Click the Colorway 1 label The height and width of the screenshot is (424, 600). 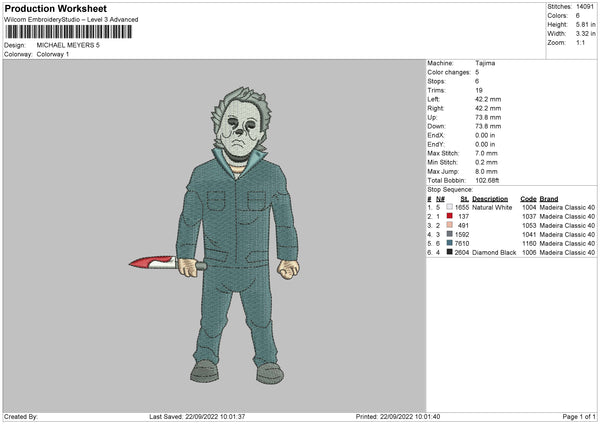53,54
